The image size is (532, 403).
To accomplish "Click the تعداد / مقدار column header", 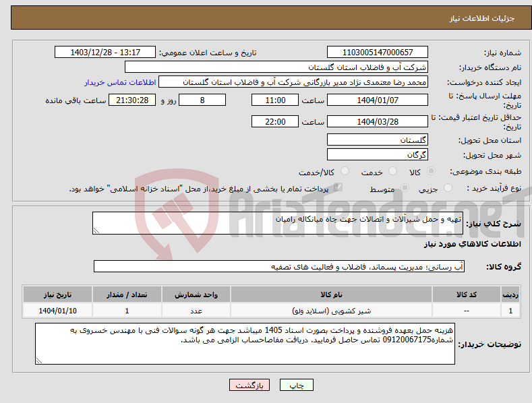I will point(127,294).
